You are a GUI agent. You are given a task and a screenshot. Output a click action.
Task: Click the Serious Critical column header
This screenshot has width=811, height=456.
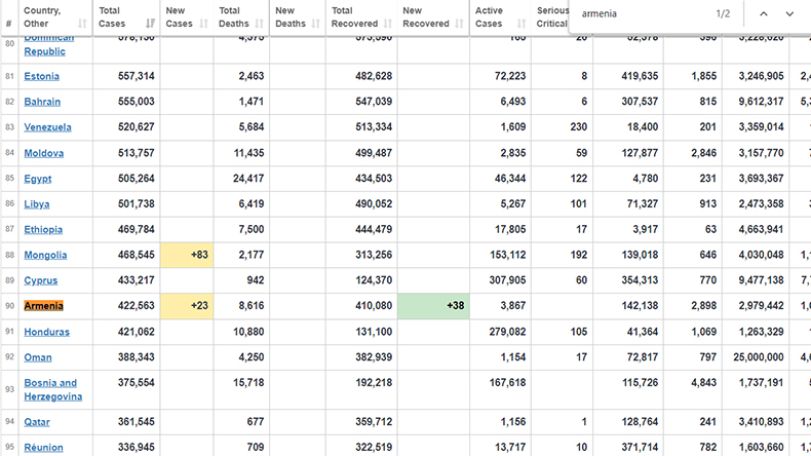click(x=551, y=17)
